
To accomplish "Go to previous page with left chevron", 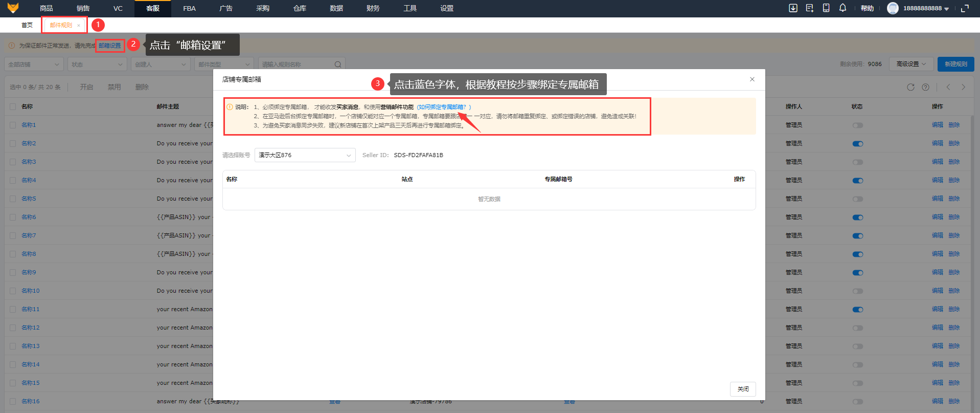I will 948,87.
